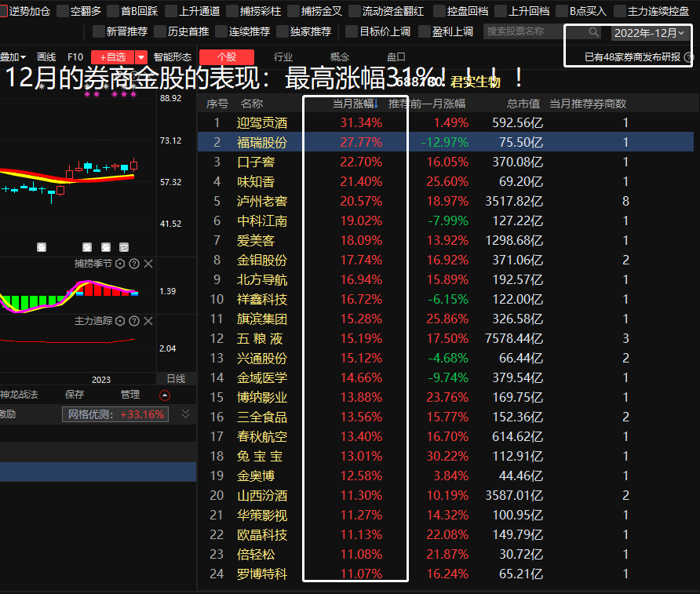This screenshot has width=700, height=594.
Task: Click the rightmost info marker under the candlestick chart
Action: [x=124, y=247]
